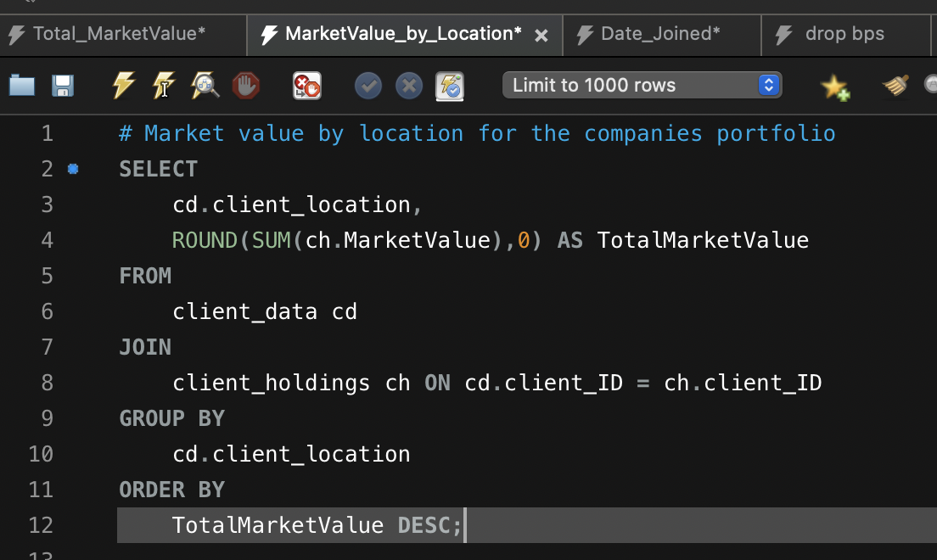Toggle auto-commit mode icon
937x560 pixels.
(450, 86)
